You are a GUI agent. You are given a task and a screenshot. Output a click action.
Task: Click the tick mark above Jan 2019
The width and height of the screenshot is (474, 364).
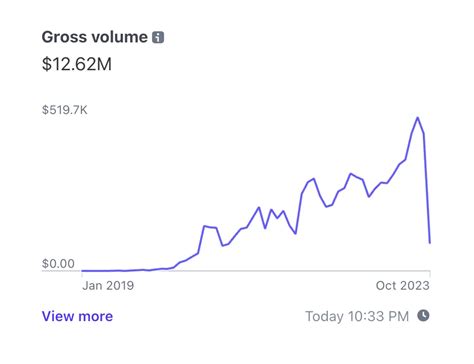[x=82, y=274]
